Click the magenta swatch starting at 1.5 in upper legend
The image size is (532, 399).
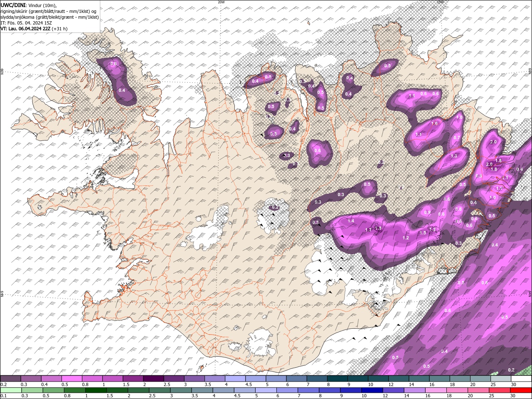(x=133, y=379)
